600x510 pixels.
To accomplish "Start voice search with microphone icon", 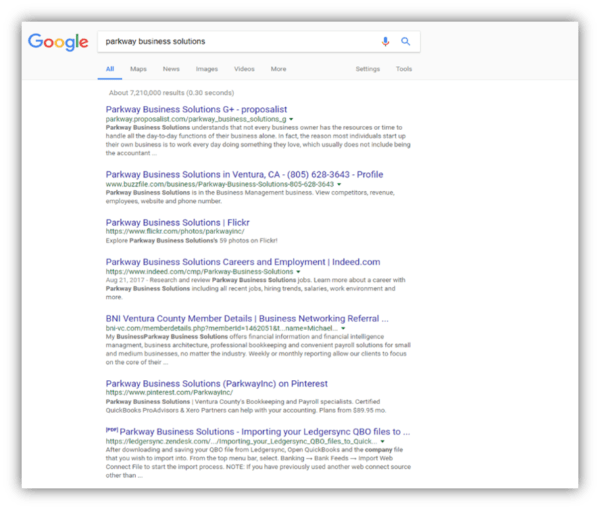I will coord(385,41).
